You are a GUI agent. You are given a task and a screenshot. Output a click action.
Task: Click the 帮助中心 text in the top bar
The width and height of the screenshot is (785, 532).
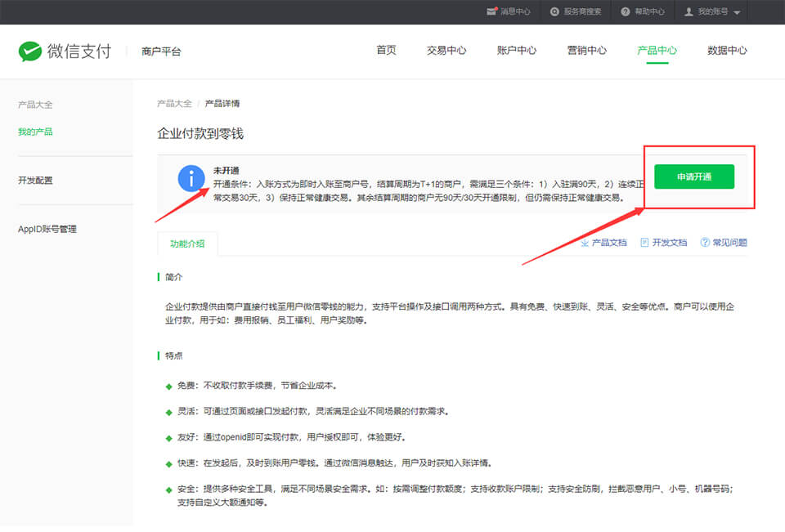point(650,11)
